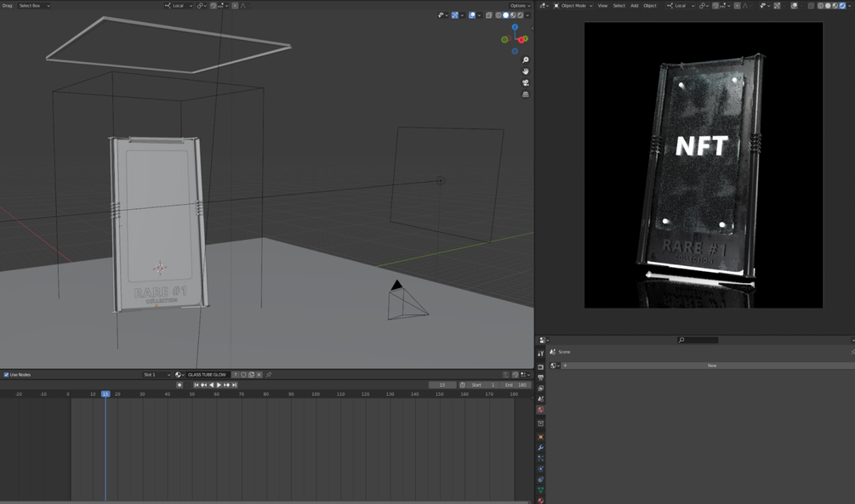Open Options dropdown in left viewport
This screenshot has width=855, height=504.
click(521, 5)
